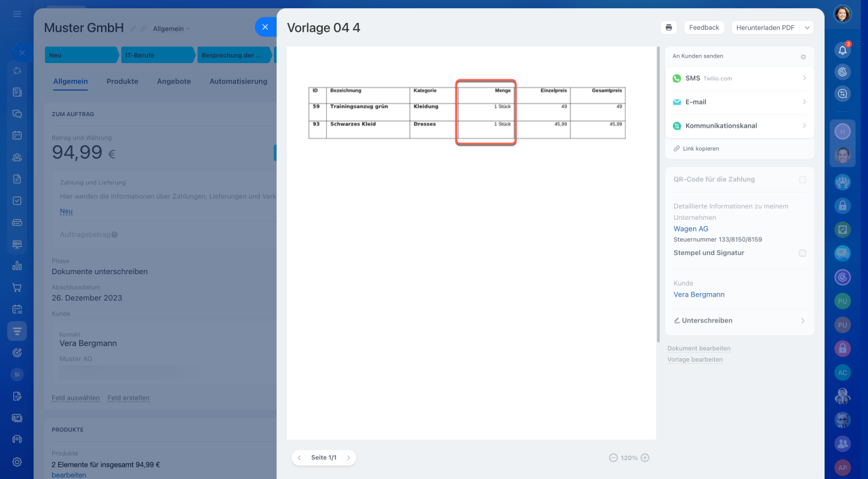Zoom in with plus button

tap(645, 458)
